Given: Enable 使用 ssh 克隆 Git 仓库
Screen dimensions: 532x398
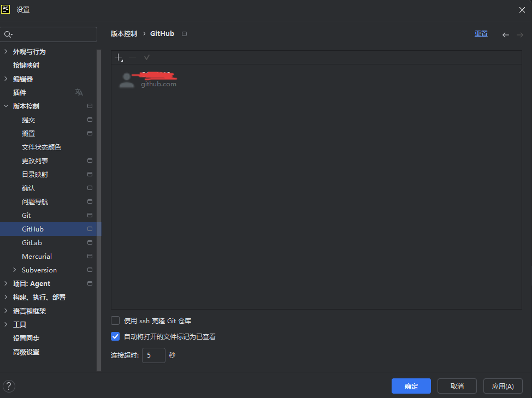Looking at the screenshot, I should point(115,320).
